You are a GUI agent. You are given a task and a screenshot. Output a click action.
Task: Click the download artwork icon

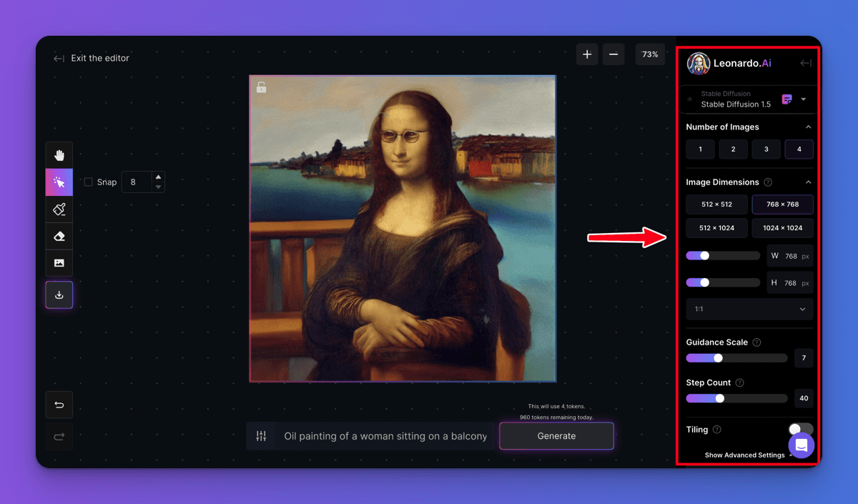(59, 295)
